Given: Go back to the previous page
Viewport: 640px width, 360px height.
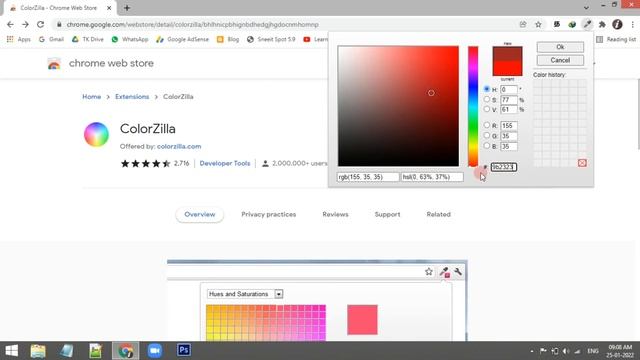Looking at the screenshot, I should pos(10,24).
